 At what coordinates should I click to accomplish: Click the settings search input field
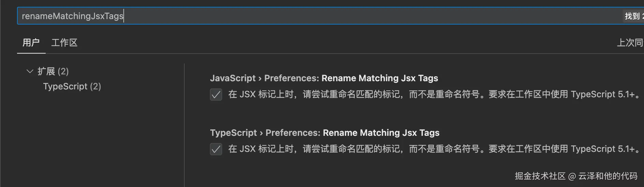pyautogui.click(x=307, y=16)
